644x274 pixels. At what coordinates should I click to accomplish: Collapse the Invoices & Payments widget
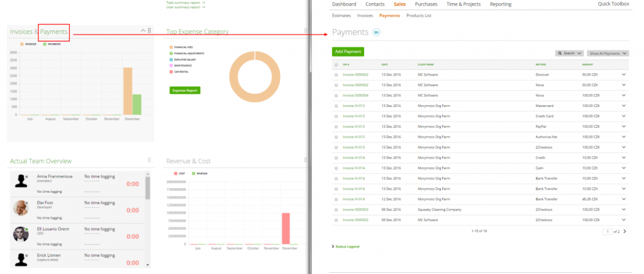(143, 30)
